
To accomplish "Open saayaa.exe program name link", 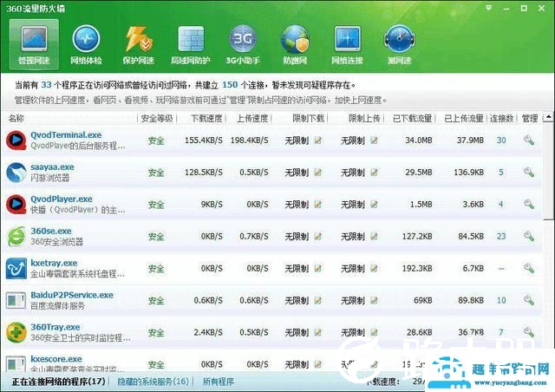I will tap(52, 167).
